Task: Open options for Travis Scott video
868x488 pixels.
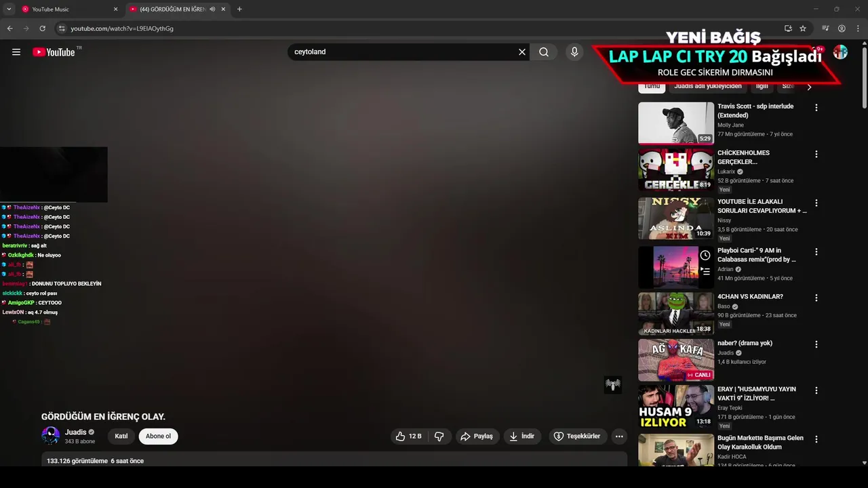Action: pos(816,108)
